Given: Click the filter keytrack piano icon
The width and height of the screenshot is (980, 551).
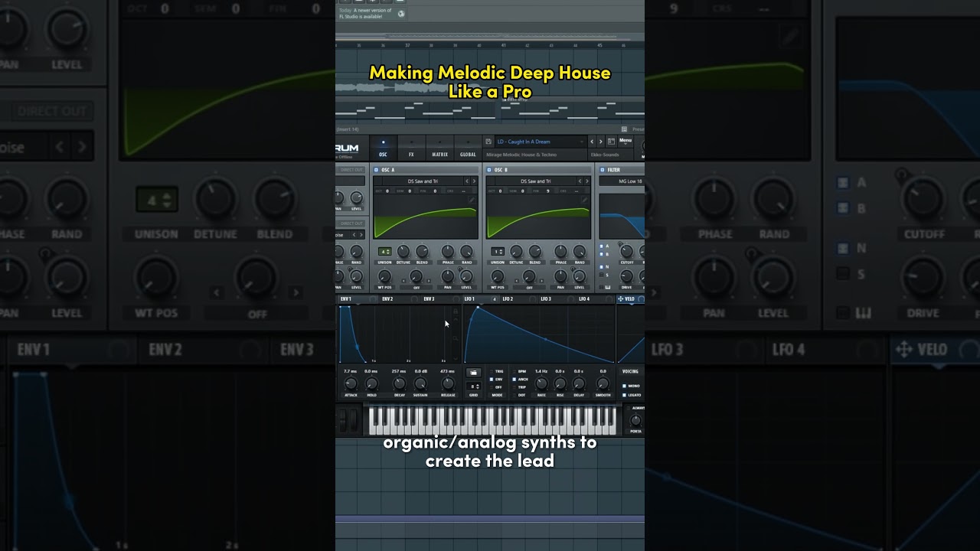Looking at the screenshot, I should tap(608, 287).
